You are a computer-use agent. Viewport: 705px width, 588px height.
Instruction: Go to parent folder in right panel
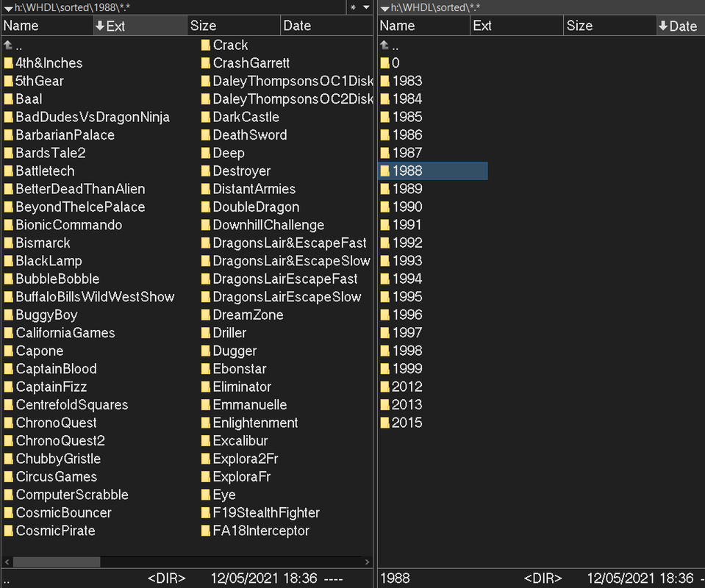[389, 45]
